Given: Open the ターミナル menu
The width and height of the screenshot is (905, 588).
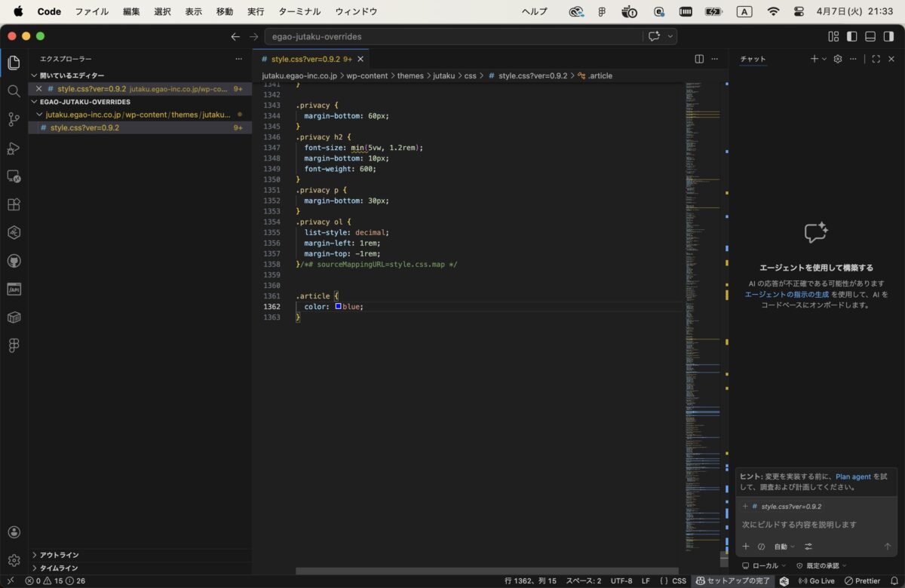Looking at the screenshot, I should 299,11.
